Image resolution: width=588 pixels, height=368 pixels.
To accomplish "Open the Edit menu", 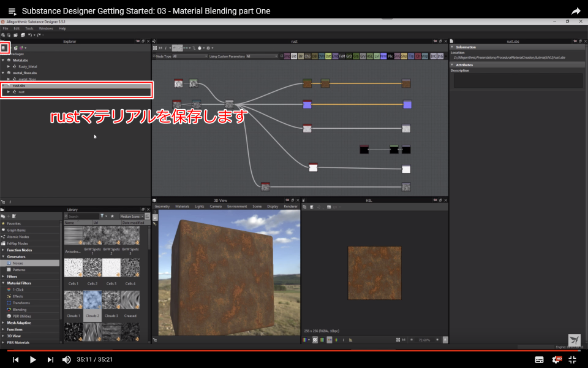I will point(17,29).
